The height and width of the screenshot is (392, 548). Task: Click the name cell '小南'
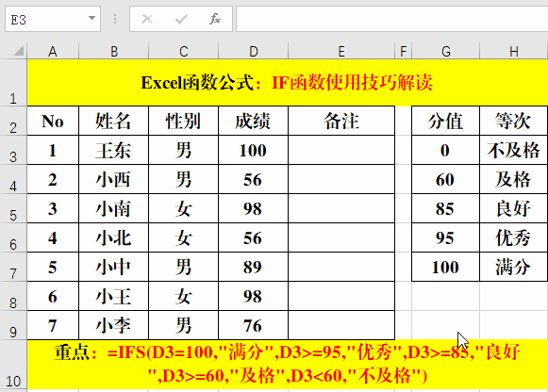click(x=114, y=208)
